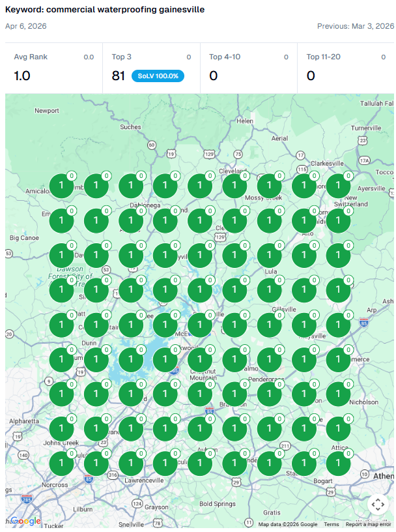The height and width of the screenshot is (532, 396).
Task: Click rank pin directly above Chestnut Mountain label
Action: pyautogui.click(x=200, y=359)
